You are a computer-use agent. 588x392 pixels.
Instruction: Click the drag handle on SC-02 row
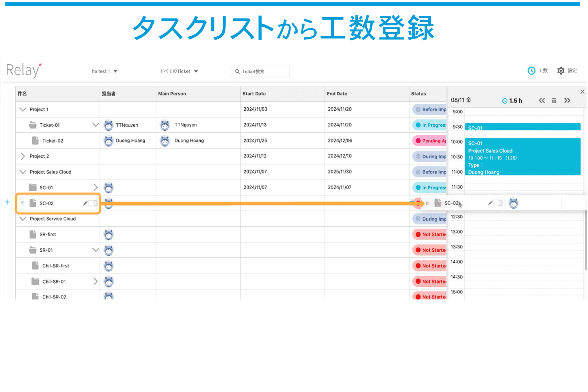coord(22,203)
